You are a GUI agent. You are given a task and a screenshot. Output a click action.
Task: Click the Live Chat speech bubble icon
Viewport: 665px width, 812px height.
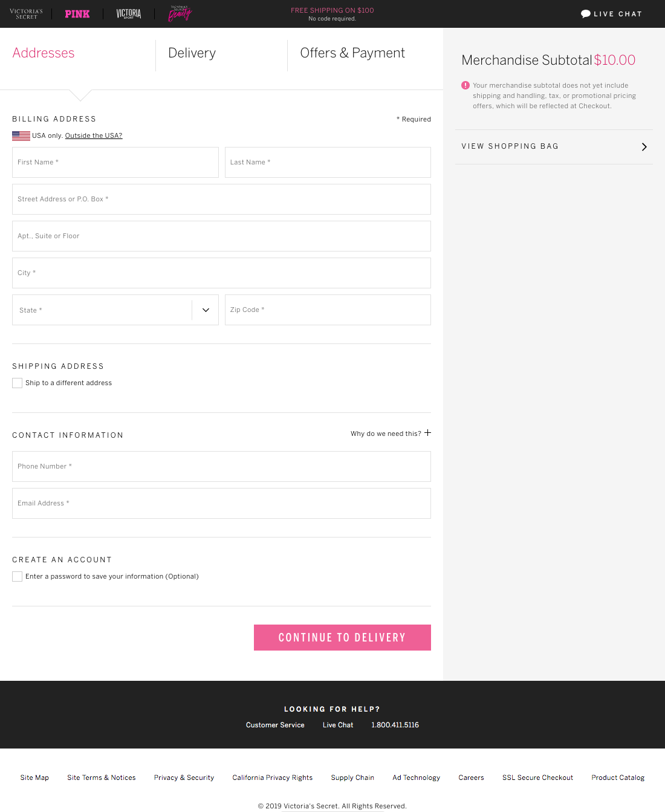click(585, 14)
